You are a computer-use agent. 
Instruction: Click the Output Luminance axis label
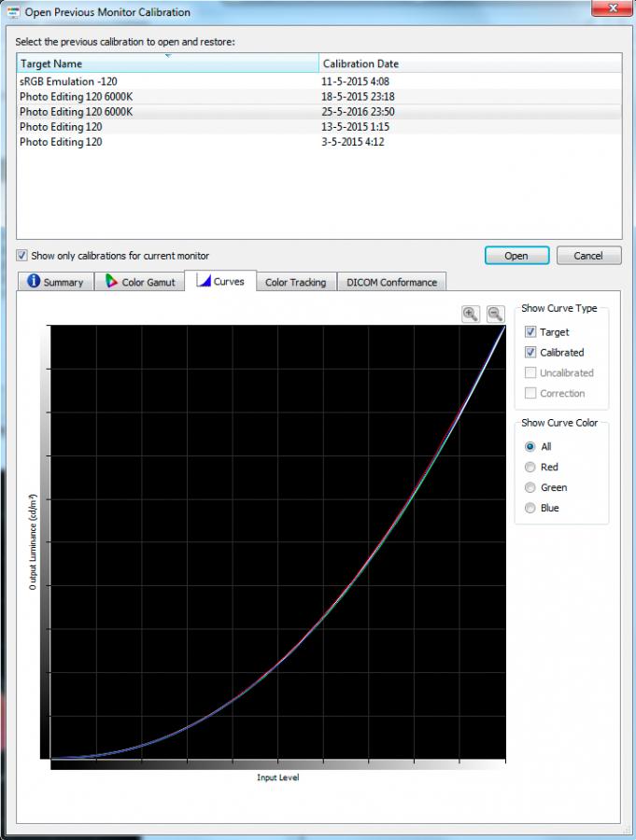[x=33, y=542]
